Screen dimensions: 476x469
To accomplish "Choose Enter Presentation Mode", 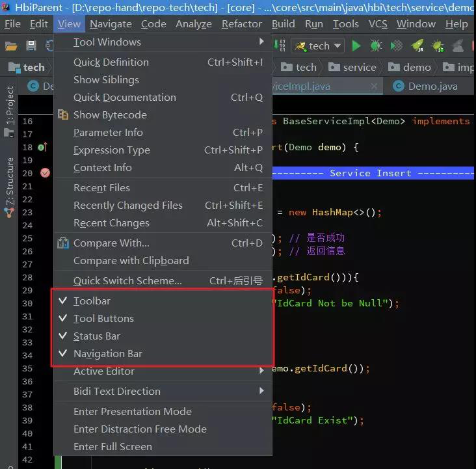I will tap(133, 412).
